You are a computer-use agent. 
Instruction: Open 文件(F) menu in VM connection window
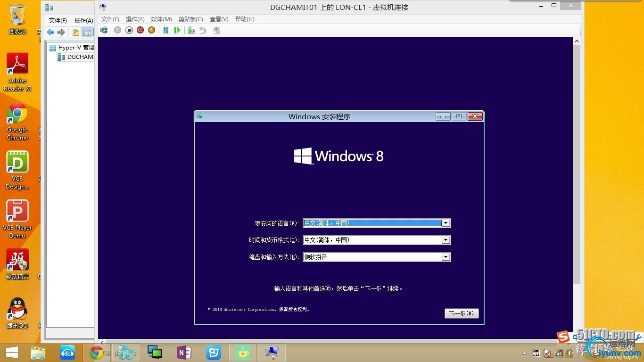(110, 19)
